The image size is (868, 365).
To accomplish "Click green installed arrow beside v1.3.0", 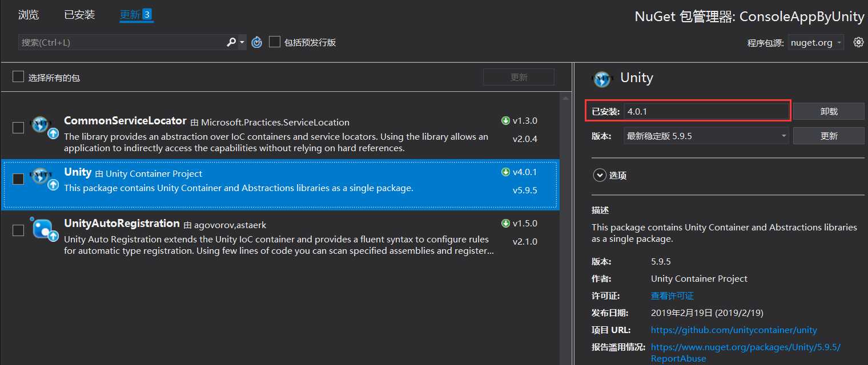I will [x=505, y=121].
